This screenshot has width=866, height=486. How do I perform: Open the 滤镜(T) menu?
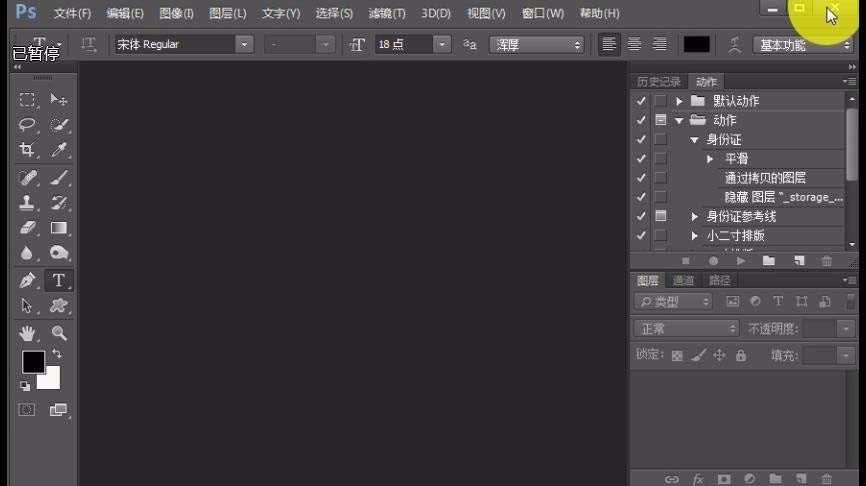coord(387,14)
